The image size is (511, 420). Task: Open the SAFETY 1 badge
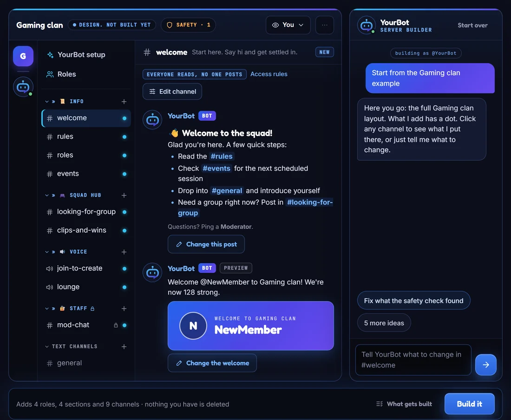188,25
